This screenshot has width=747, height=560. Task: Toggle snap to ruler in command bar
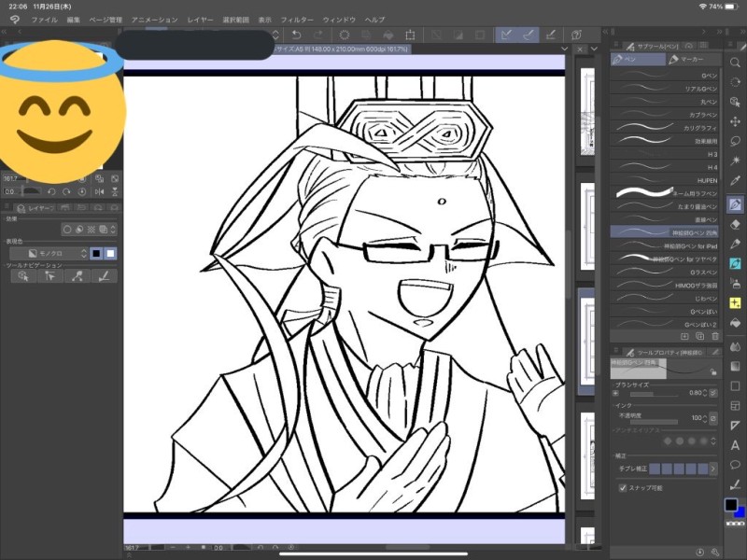coord(506,35)
